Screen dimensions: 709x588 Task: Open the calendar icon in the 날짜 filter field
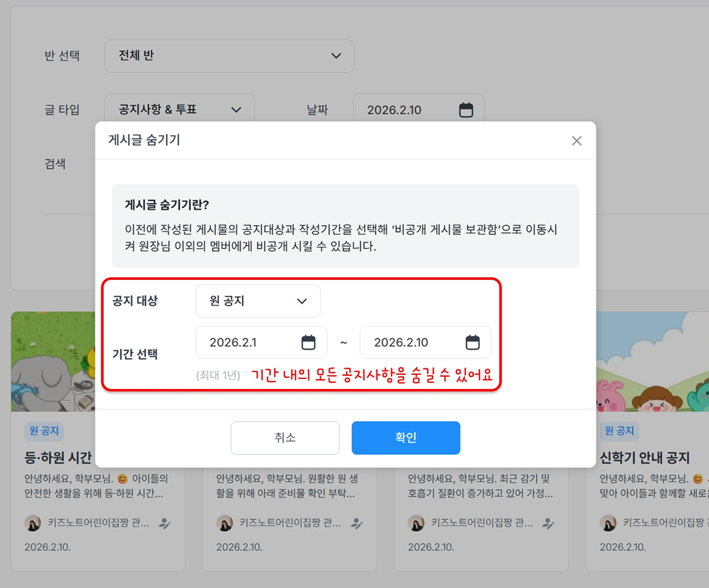[x=466, y=110]
